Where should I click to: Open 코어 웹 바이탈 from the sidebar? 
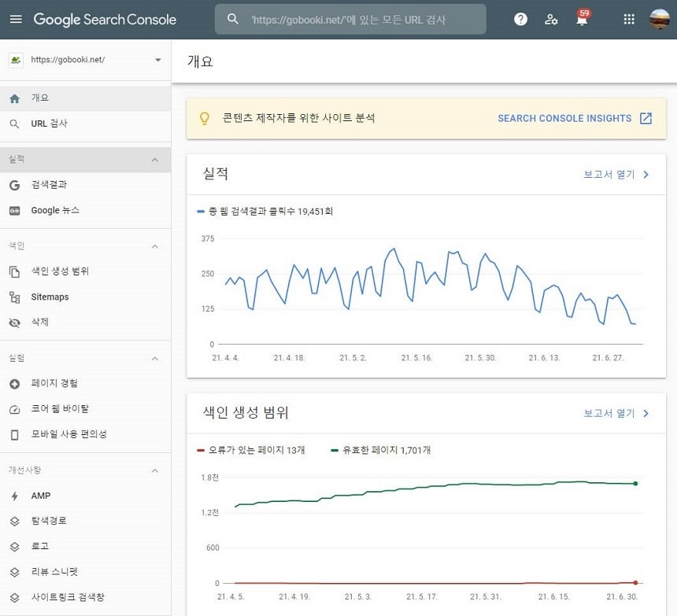(86, 409)
